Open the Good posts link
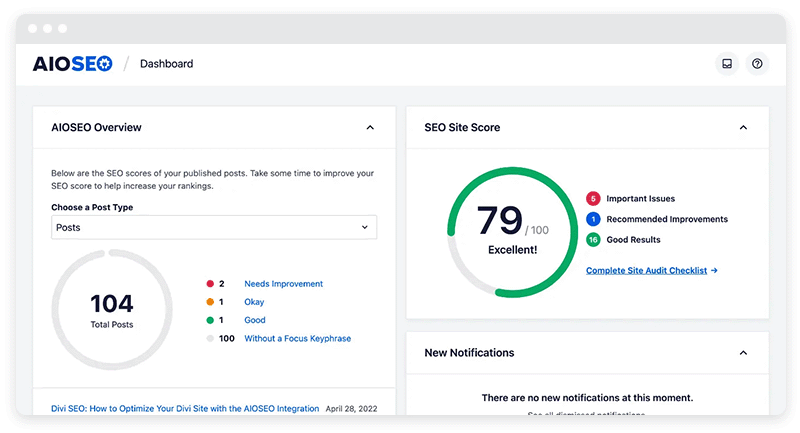Viewport: 800px width, 433px height. pos(255,320)
